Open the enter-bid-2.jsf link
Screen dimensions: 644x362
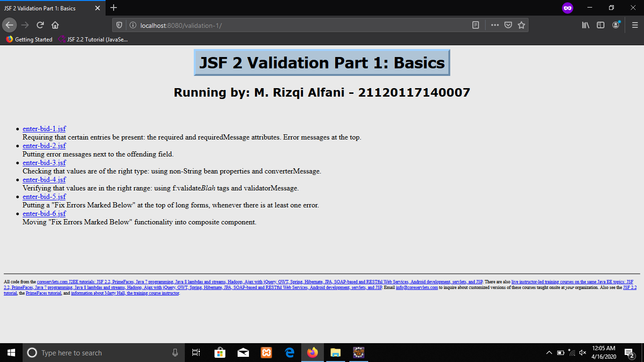tap(44, 146)
